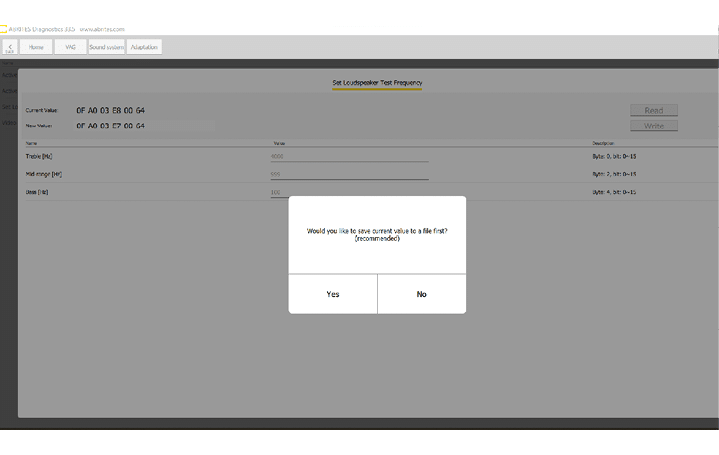Click the Treble [Hz] value field
This screenshot has height=455, width=719.
348,156
